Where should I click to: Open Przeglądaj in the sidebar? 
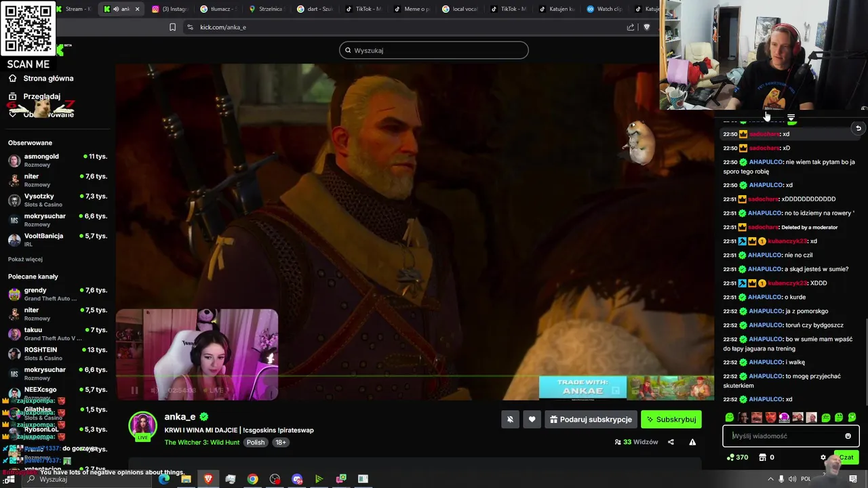point(34,96)
